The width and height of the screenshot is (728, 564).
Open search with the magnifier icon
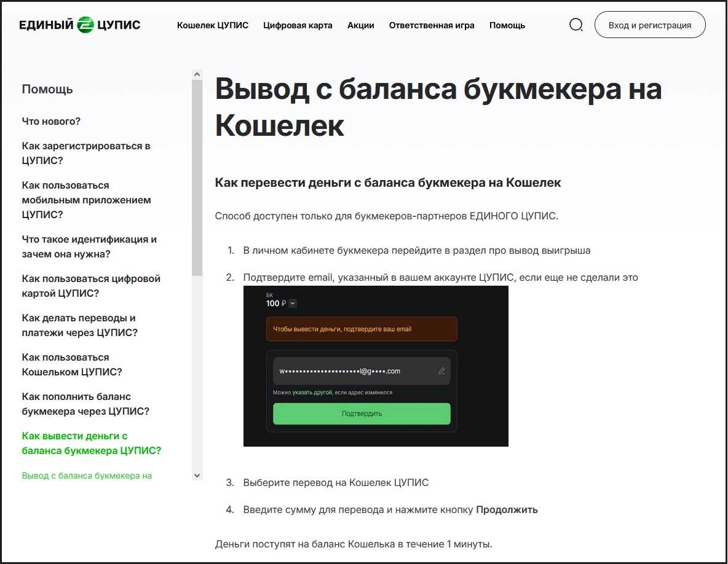tap(576, 25)
